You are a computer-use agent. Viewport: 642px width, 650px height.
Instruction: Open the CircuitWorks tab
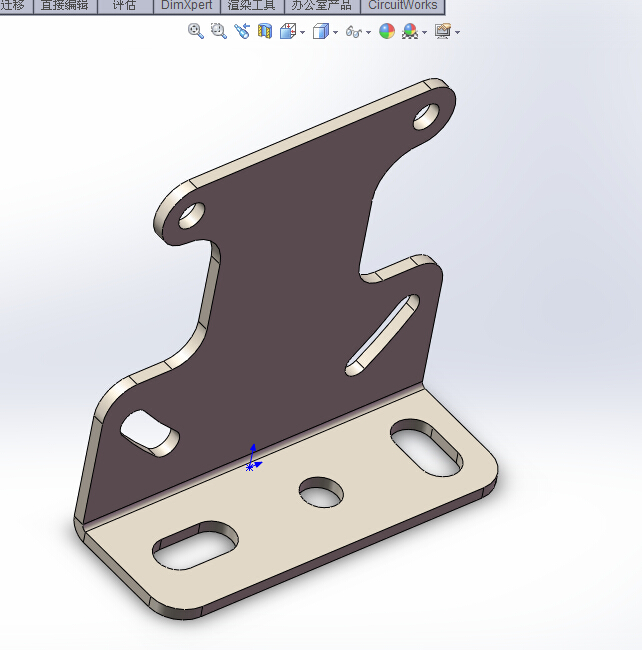point(403,6)
